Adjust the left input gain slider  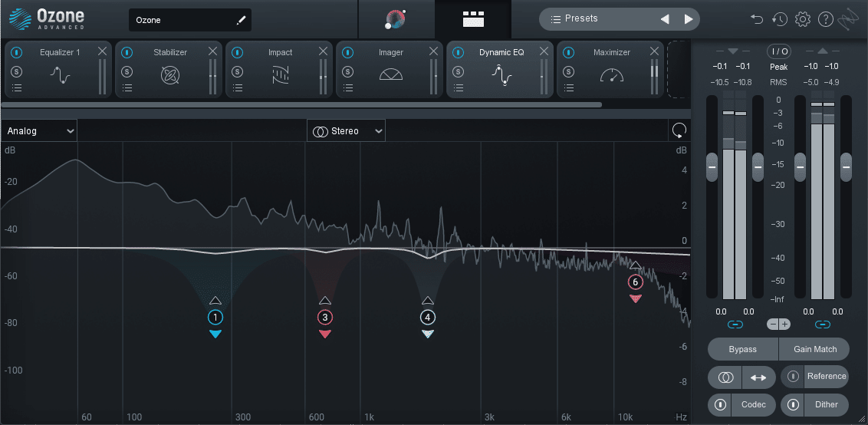[x=712, y=166]
